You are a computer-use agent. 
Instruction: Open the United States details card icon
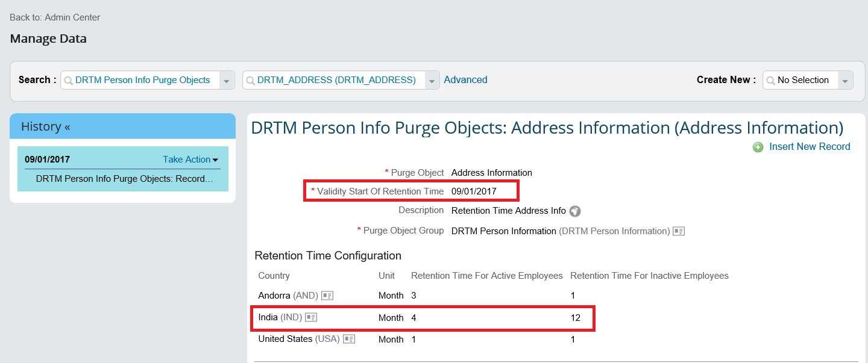(x=349, y=339)
